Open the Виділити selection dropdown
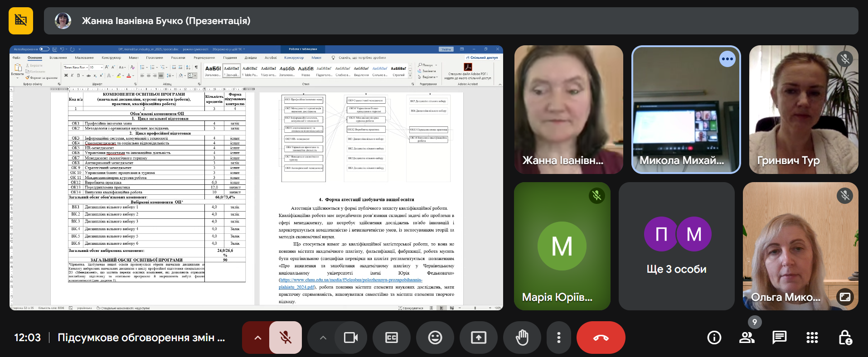Viewport: 868px width, 357px height. tap(428, 77)
